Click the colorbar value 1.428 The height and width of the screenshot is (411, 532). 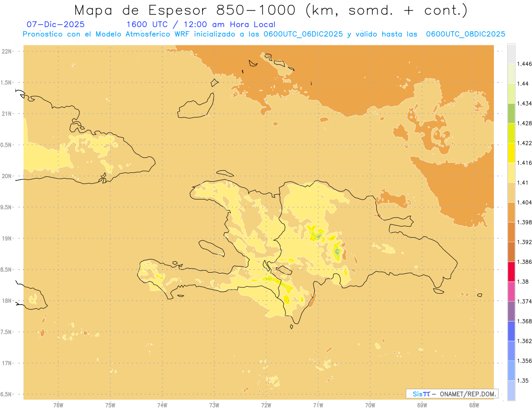[x=525, y=123]
